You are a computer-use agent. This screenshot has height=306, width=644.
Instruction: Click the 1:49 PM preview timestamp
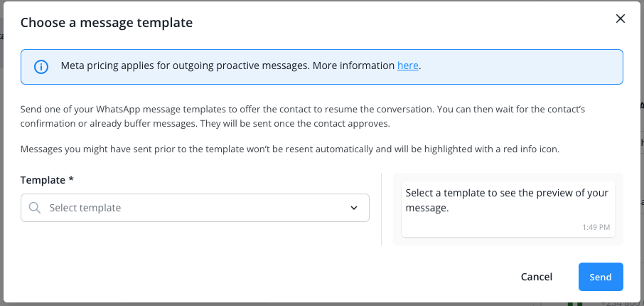[x=596, y=228]
